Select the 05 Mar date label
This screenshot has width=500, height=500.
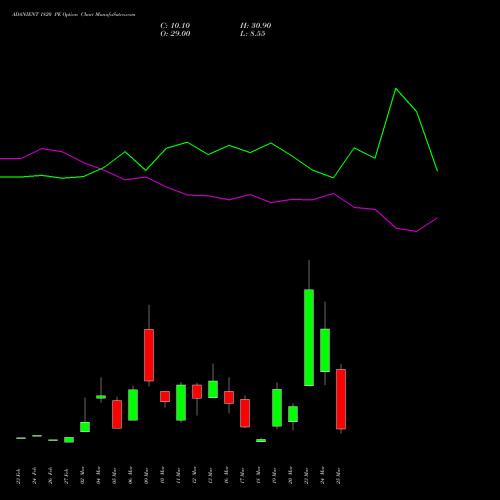click(x=114, y=475)
